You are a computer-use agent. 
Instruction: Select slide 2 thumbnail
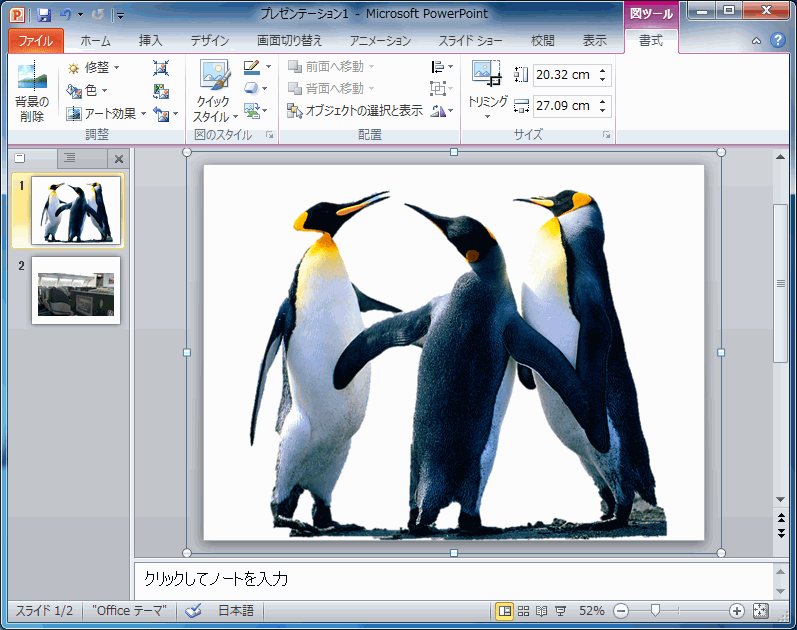[76, 290]
